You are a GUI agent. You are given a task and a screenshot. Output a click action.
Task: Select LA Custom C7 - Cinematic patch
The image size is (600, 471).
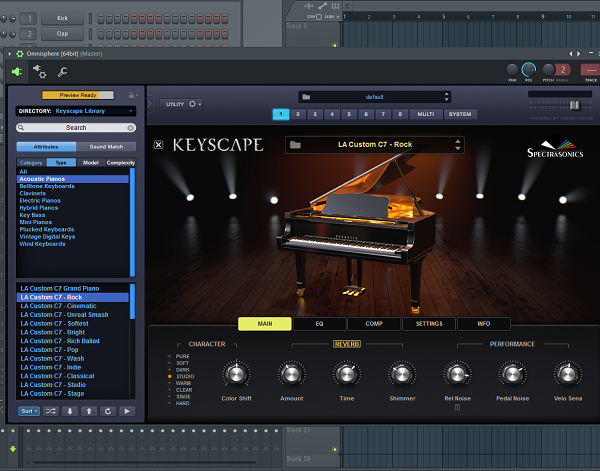pos(73,306)
